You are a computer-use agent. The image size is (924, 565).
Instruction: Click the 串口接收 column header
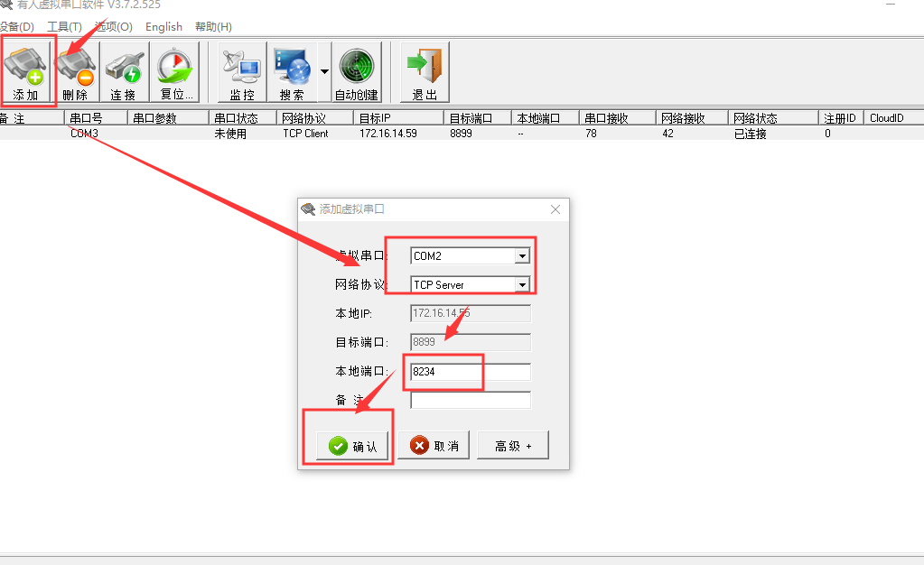click(618, 118)
